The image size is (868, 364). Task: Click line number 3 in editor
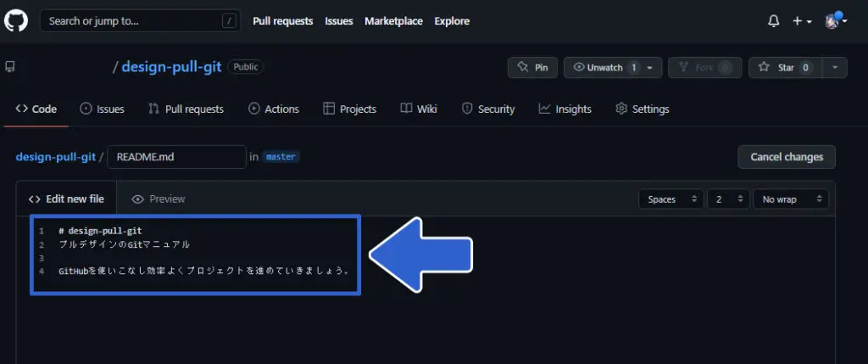(x=42, y=258)
